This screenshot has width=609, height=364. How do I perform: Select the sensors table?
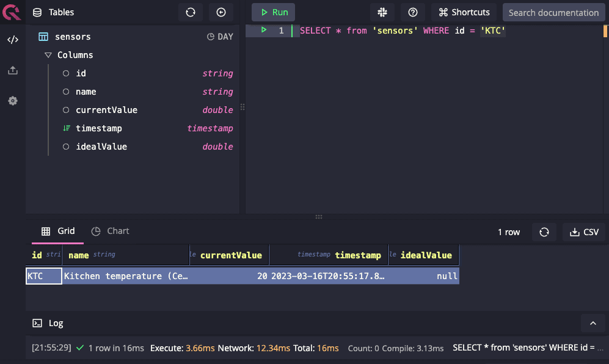pos(73,37)
